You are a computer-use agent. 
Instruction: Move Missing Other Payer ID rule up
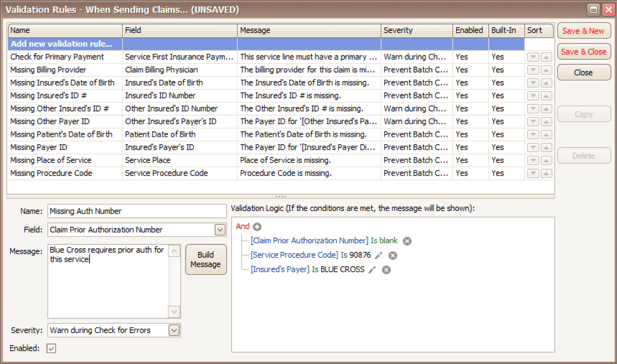coord(546,122)
